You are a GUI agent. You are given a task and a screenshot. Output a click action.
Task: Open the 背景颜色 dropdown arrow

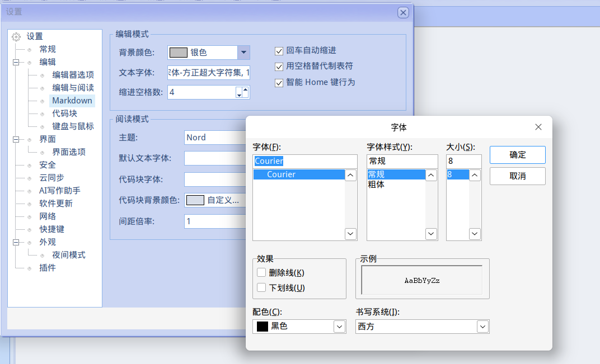click(x=244, y=53)
